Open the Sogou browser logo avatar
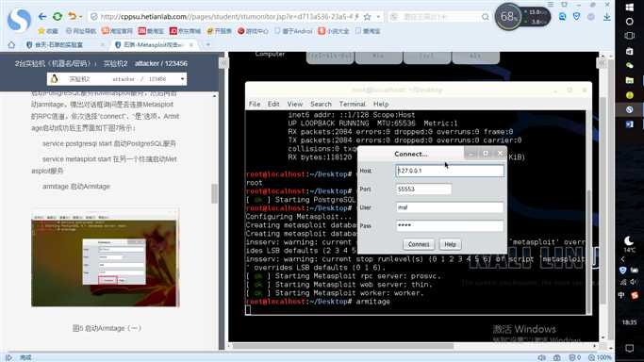644x362 pixels. pos(19,19)
